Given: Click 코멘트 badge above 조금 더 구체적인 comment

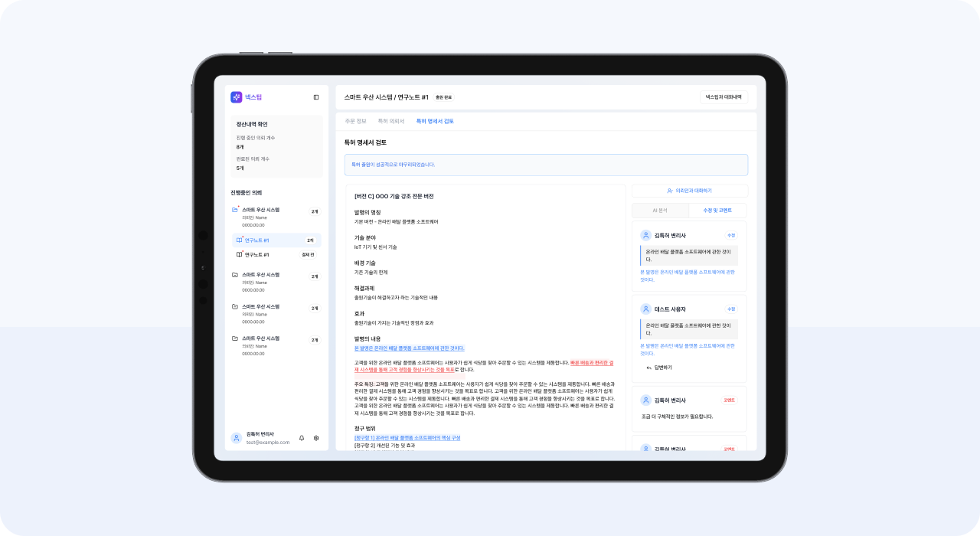Looking at the screenshot, I should (729, 400).
